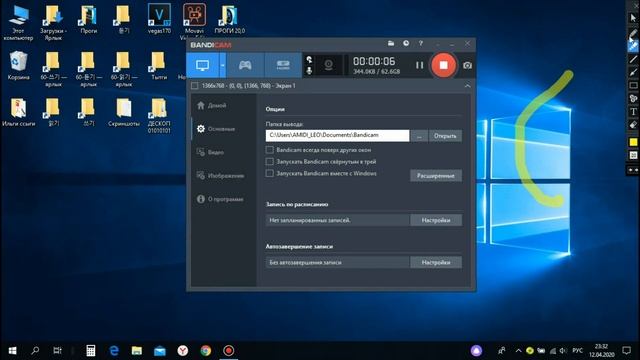The width and height of the screenshot is (640, 360).
Task: Open the Изображения settings tab
Action: click(220, 176)
